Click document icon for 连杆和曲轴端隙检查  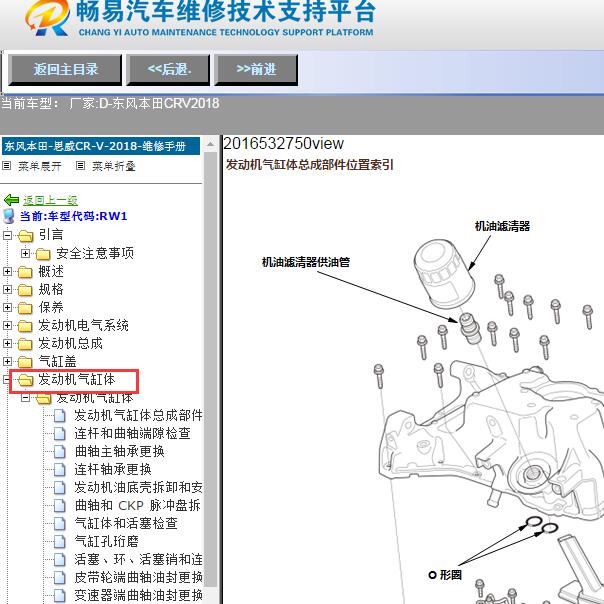pos(60,434)
